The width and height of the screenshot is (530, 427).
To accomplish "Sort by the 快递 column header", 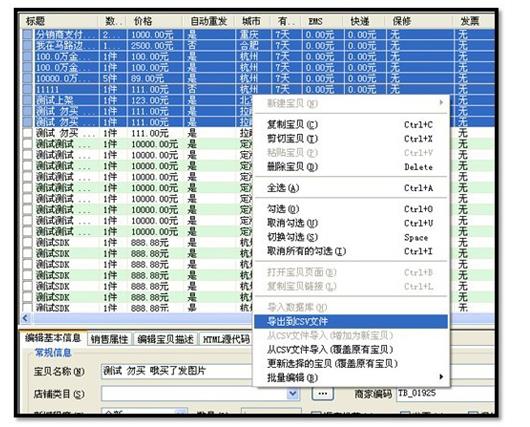I will [364, 21].
